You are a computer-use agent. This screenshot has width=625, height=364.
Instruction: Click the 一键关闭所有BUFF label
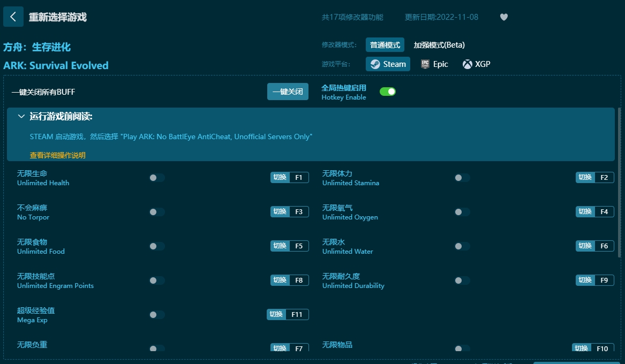(x=43, y=92)
